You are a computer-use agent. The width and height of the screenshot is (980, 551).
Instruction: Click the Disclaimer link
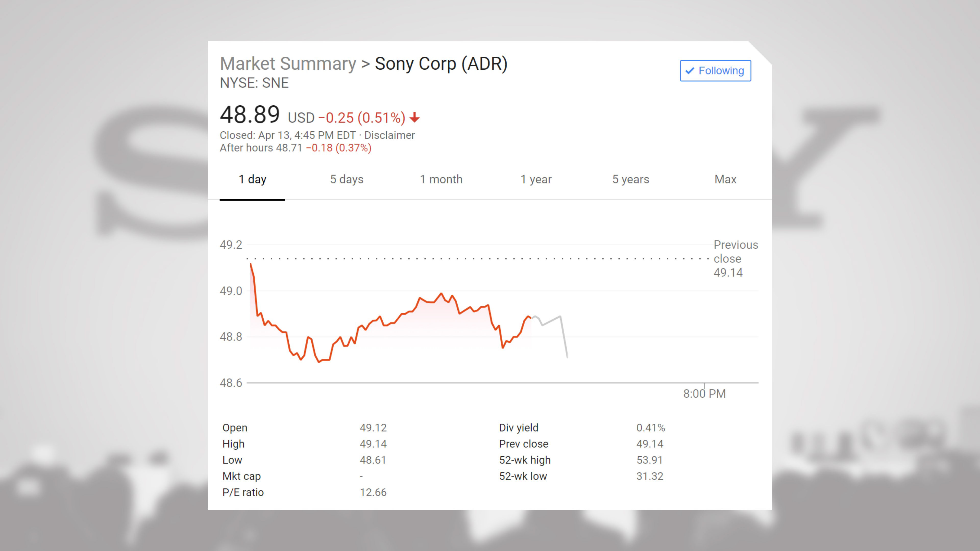point(389,135)
